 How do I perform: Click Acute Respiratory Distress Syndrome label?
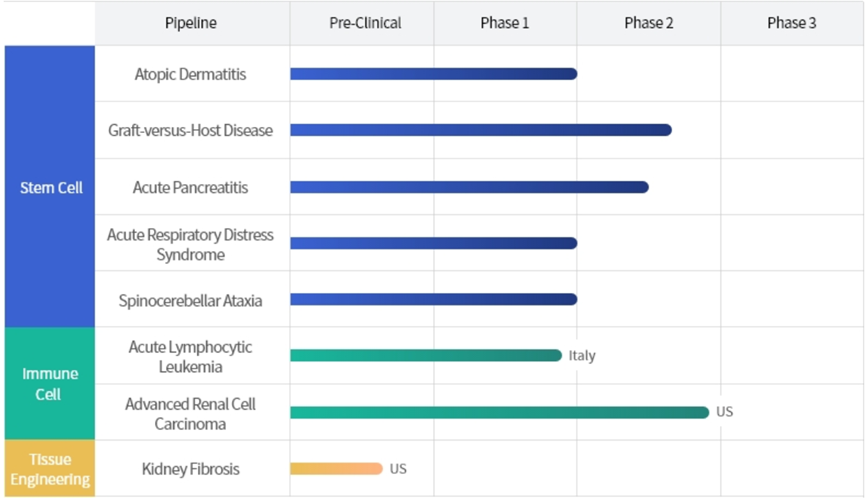point(191,245)
